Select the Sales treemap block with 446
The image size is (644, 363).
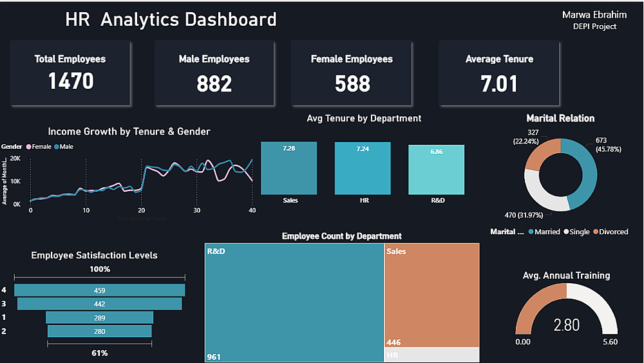[x=431, y=295]
